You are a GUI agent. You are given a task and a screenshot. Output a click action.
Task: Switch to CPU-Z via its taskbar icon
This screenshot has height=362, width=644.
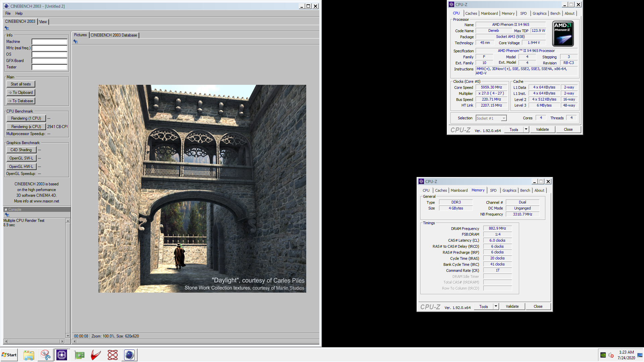coord(62,355)
